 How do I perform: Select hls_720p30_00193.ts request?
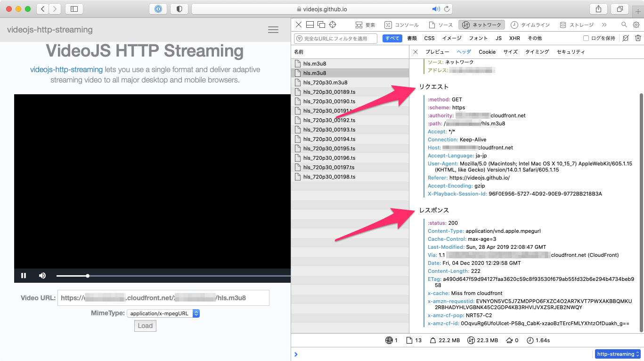click(350, 130)
